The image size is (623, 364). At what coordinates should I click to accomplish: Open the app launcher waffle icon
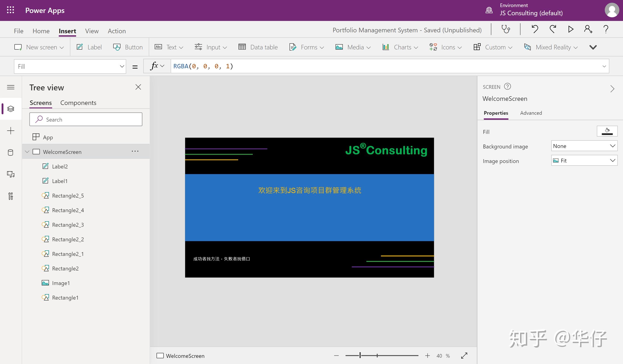pyautogui.click(x=10, y=10)
